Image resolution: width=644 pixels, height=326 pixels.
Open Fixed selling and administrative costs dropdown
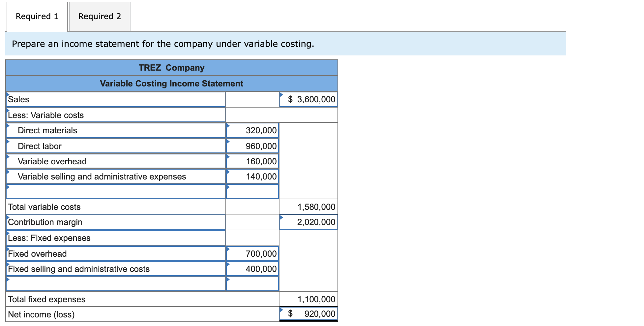point(116,269)
